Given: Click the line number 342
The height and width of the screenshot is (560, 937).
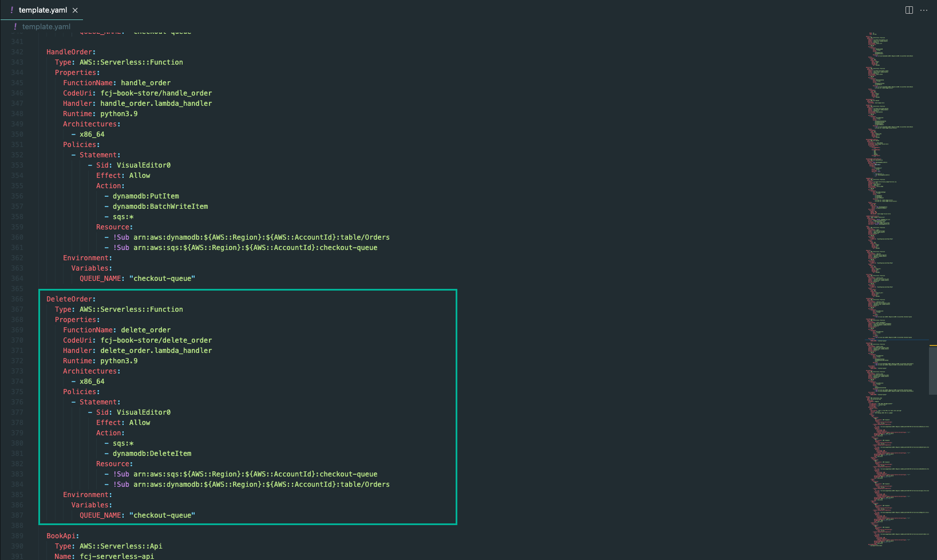Looking at the screenshot, I should (17, 52).
